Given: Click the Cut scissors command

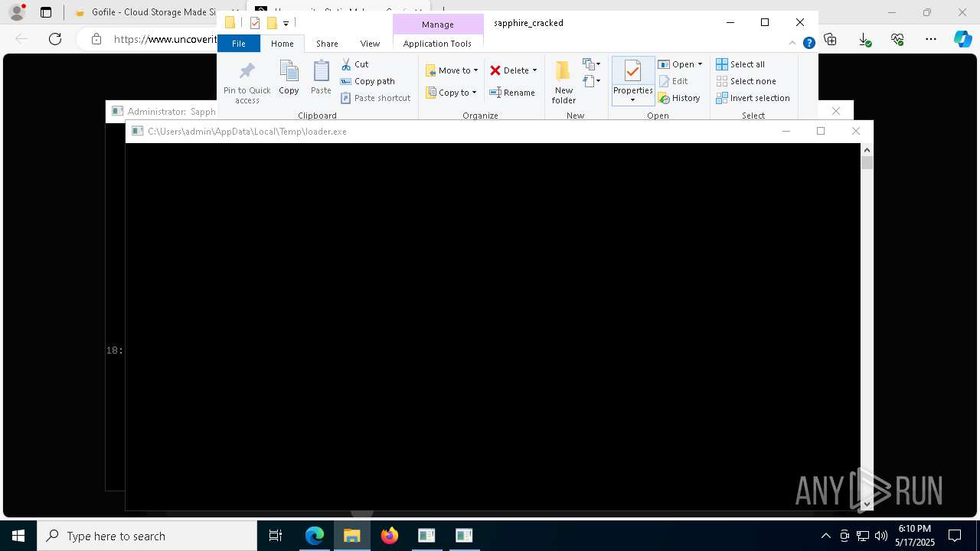Looking at the screenshot, I should tap(354, 64).
